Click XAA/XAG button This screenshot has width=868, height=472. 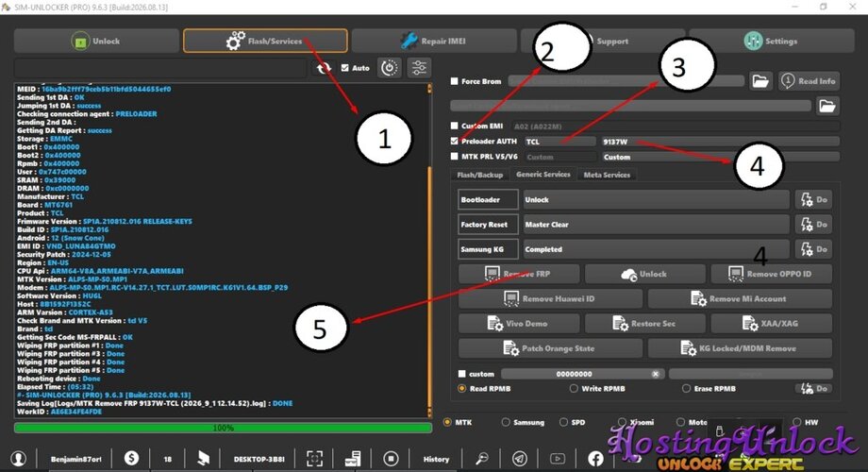click(771, 324)
